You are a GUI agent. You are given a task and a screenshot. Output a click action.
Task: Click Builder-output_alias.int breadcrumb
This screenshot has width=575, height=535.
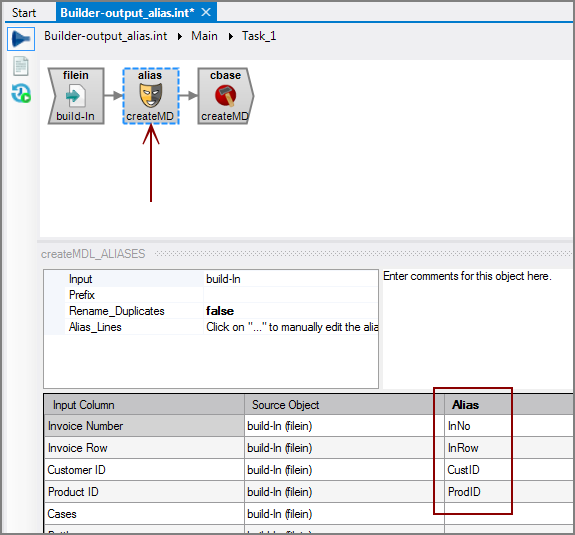(x=106, y=36)
